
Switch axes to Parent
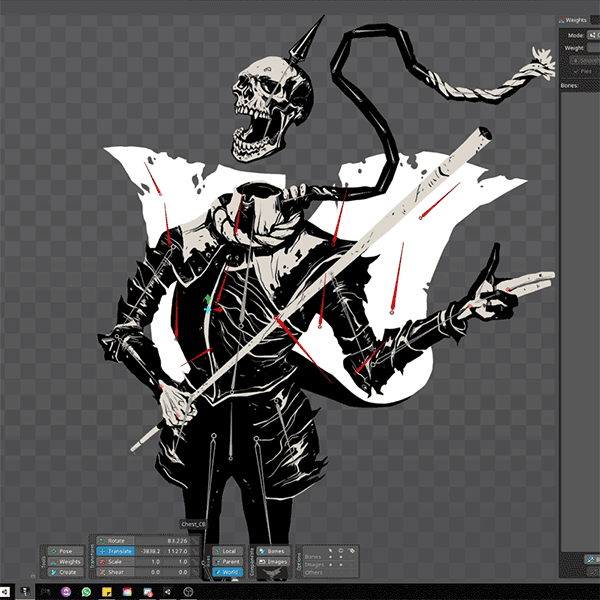click(226, 562)
